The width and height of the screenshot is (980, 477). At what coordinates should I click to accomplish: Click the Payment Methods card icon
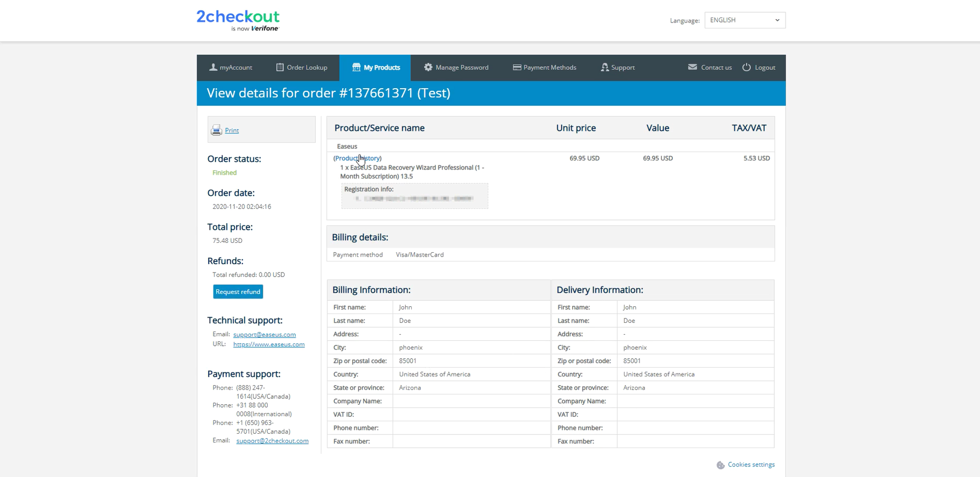point(516,67)
